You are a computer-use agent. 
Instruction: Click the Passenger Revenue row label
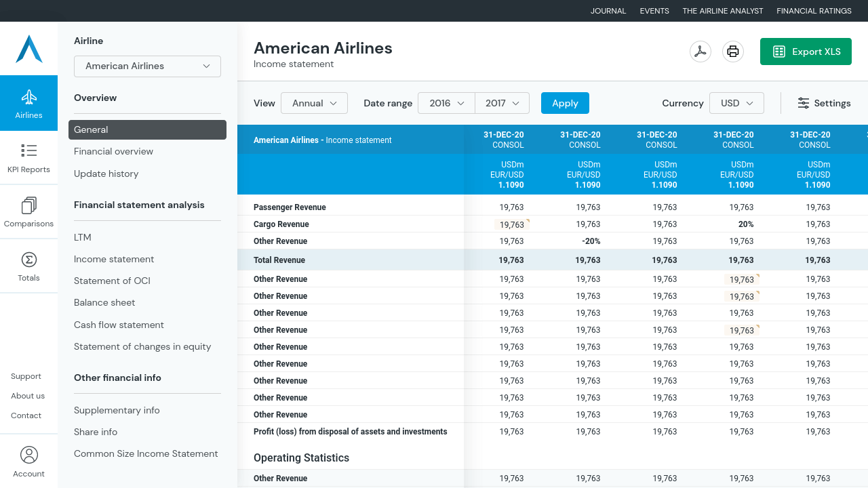point(290,207)
